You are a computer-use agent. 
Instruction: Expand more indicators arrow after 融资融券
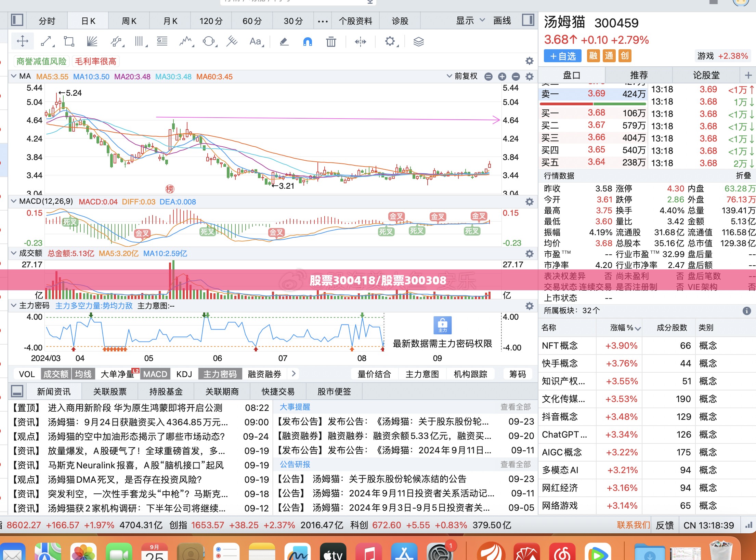tap(294, 374)
